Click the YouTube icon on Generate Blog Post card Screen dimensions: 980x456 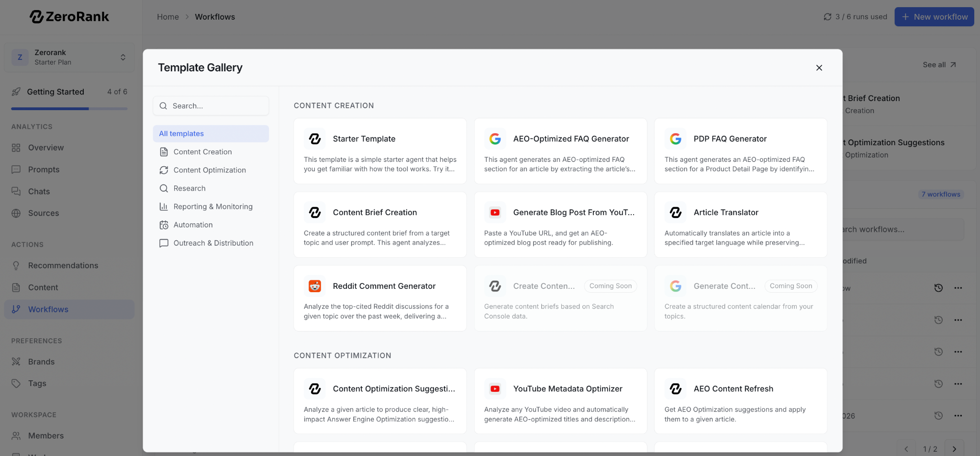click(x=495, y=213)
